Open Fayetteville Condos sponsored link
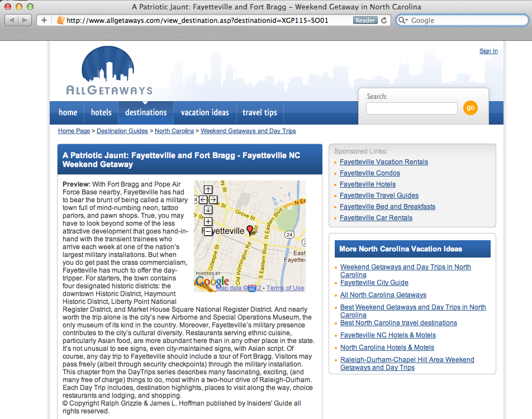532x419 pixels. (370, 173)
